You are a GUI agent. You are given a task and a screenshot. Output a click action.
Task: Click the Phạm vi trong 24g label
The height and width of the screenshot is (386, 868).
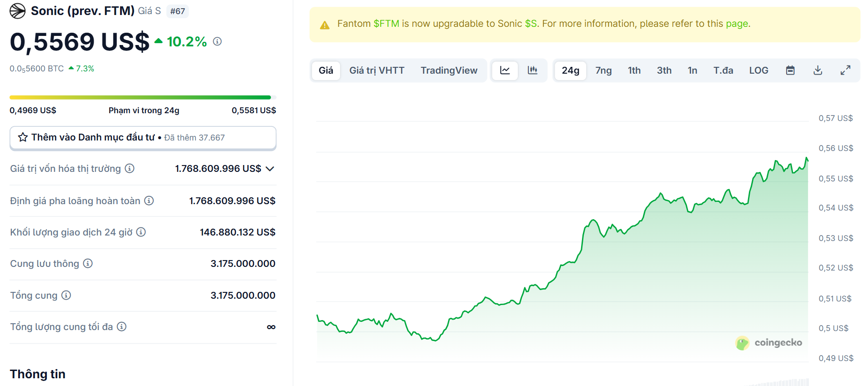pyautogui.click(x=144, y=110)
